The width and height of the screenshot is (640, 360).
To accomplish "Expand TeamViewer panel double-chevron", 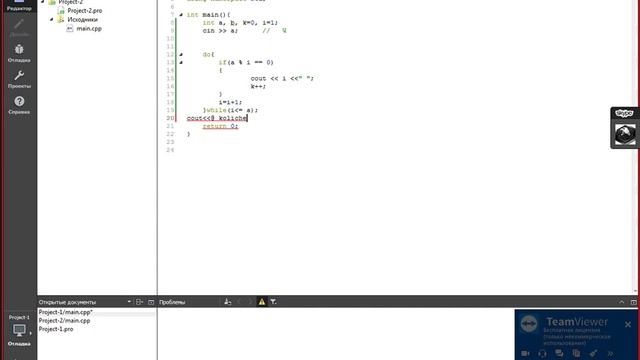I will [610, 353].
